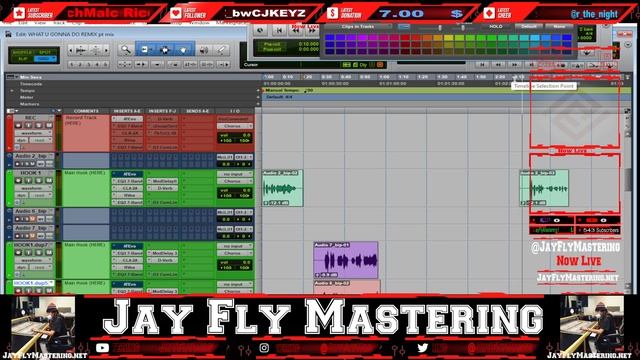
Task: Select the Grabber hand tool
Action: [x=184, y=50]
